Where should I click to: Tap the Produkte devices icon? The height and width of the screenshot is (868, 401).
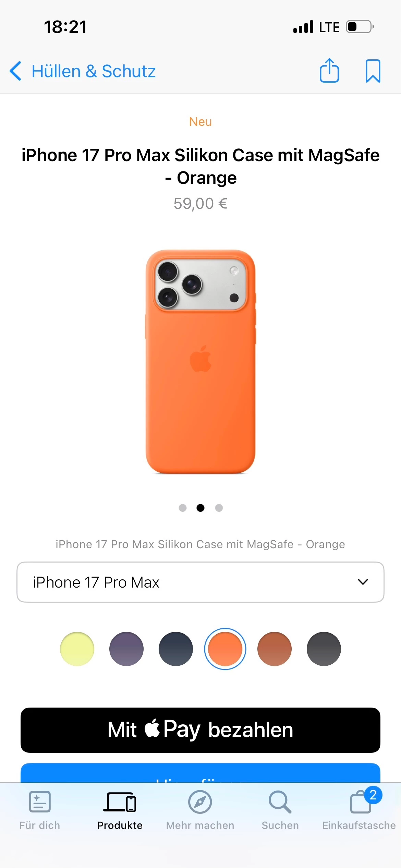(x=120, y=802)
